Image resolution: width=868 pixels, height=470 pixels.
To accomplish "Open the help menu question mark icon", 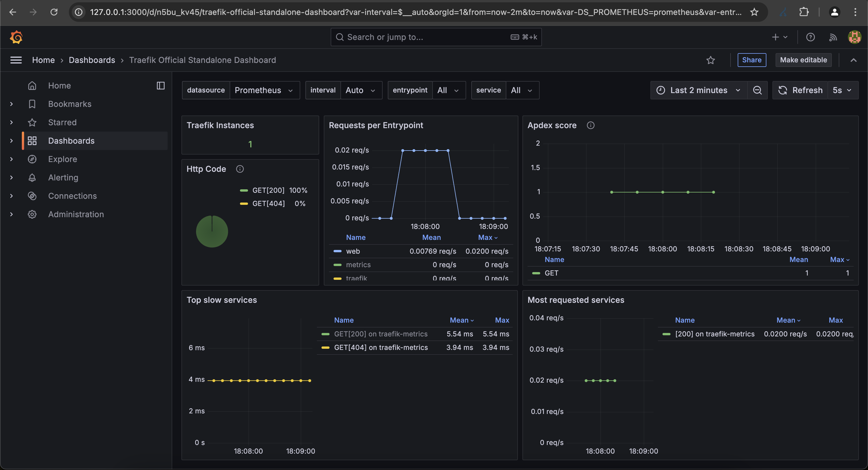I will point(811,37).
